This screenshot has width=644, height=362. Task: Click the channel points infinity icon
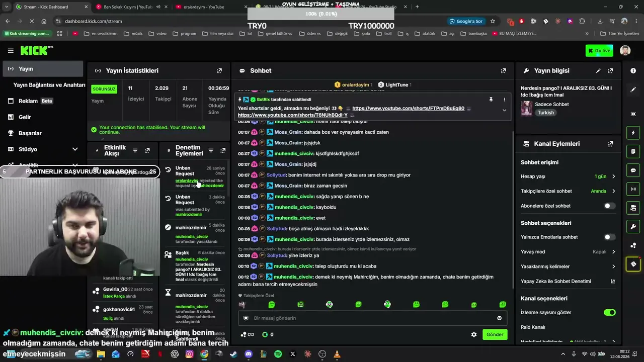click(247, 334)
